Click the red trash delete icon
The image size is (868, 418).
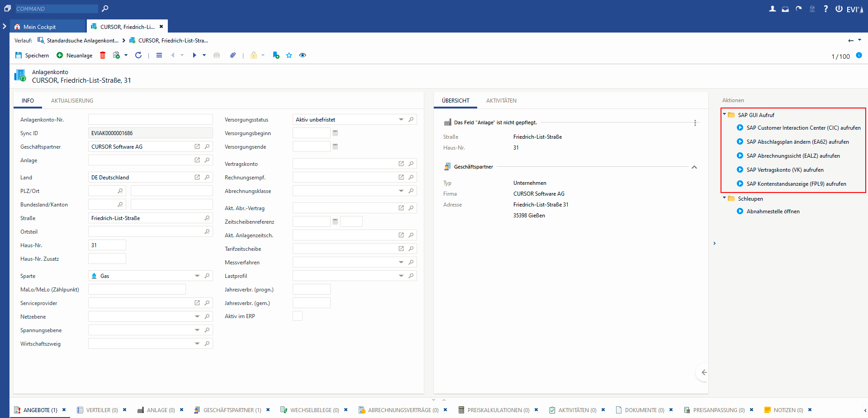(x=103, y=55)
